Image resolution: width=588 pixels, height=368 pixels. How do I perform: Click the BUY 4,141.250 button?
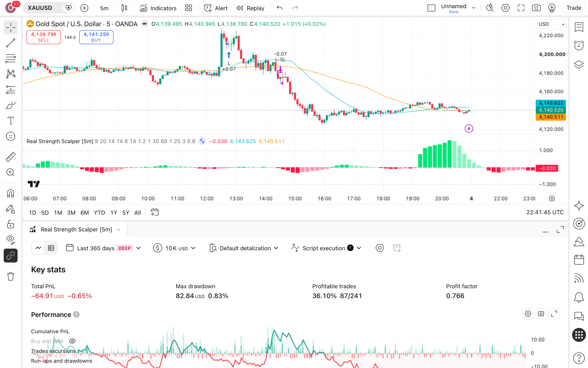(x=96, y=37)
